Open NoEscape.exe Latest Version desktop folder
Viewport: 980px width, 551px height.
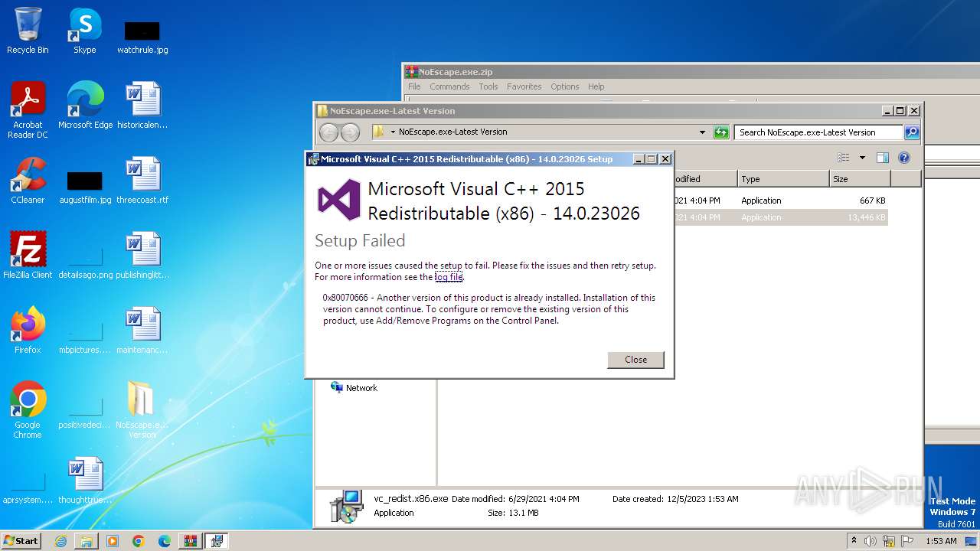(142, 409)
